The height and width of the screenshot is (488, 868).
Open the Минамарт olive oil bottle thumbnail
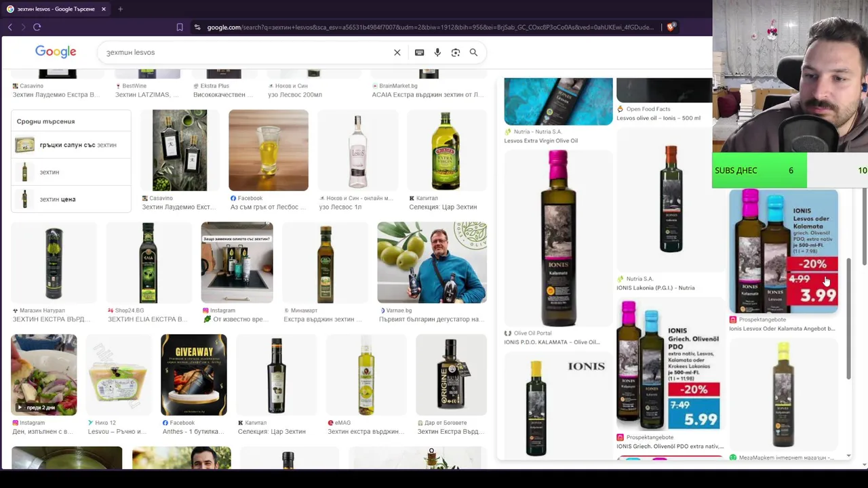point(325,262)
